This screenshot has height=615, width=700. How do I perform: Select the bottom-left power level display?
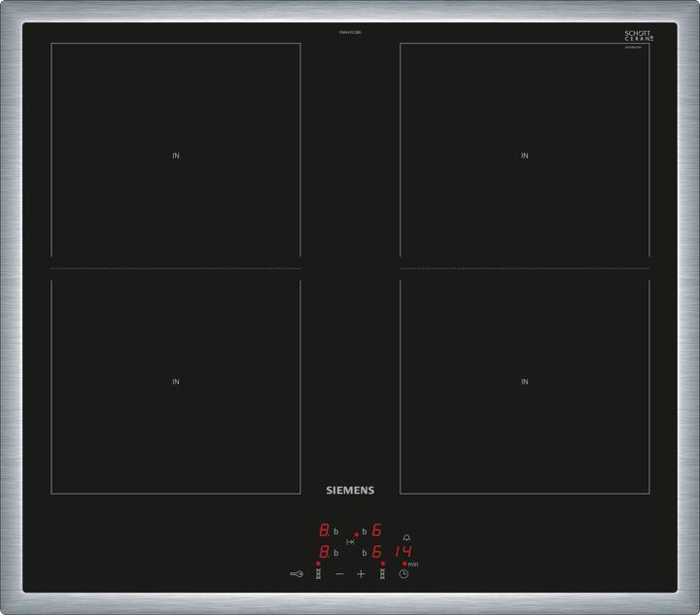click(x=324, y=552)
